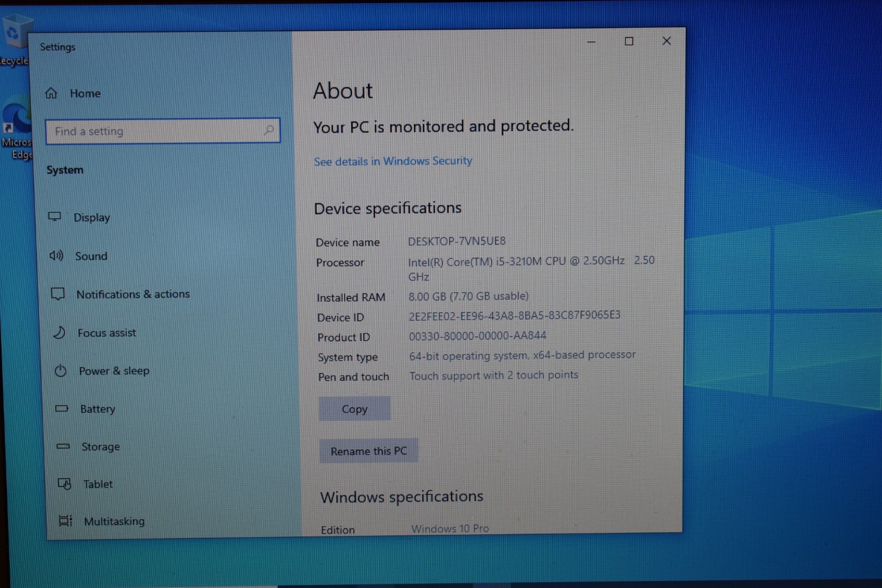The height and width of the screenshot is (588, 882).
Task: Click the Windows 10 Pro edition value
Action: pyautogui.click(x=450, y=528)
